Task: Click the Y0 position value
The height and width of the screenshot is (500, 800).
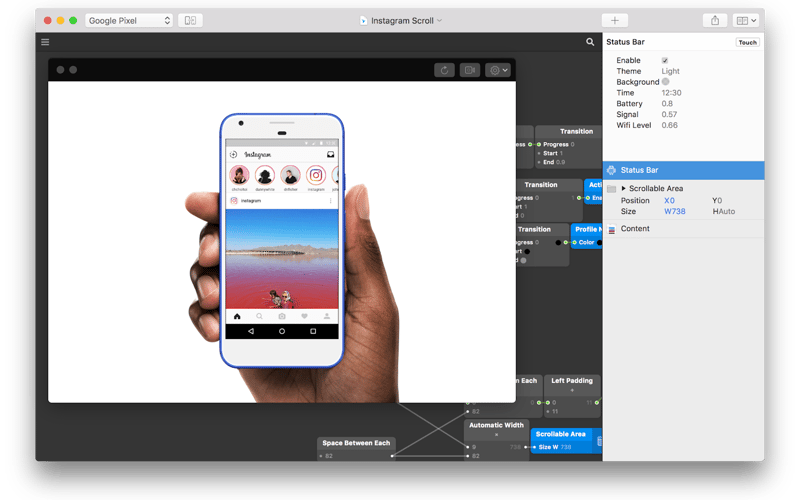Action: pos(717,201)
